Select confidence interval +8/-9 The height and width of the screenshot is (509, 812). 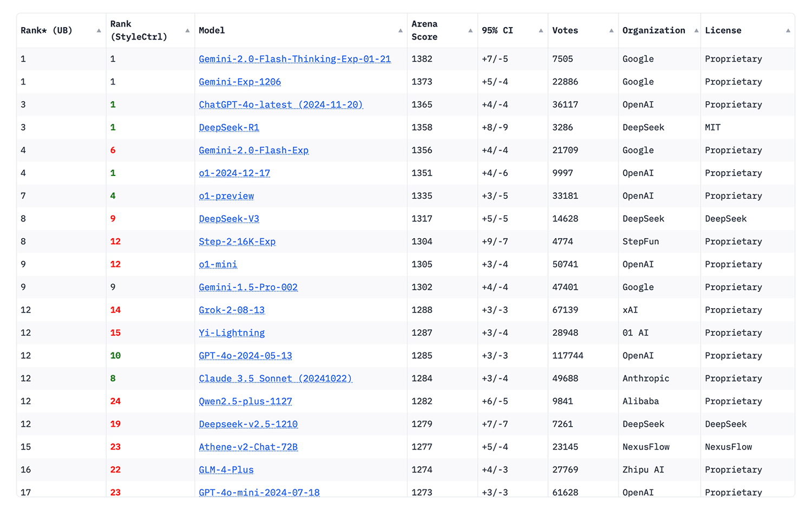point(495,127)
